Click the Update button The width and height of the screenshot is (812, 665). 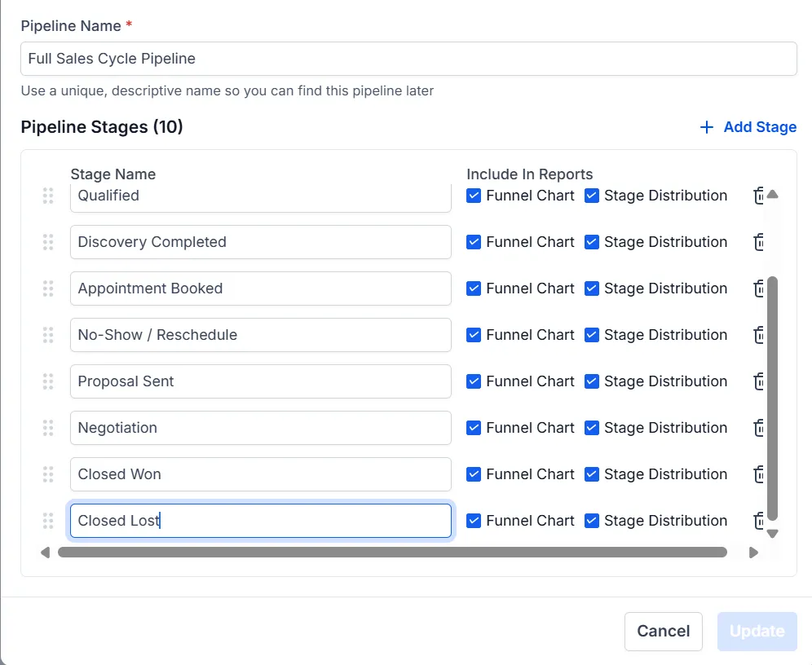757,632
